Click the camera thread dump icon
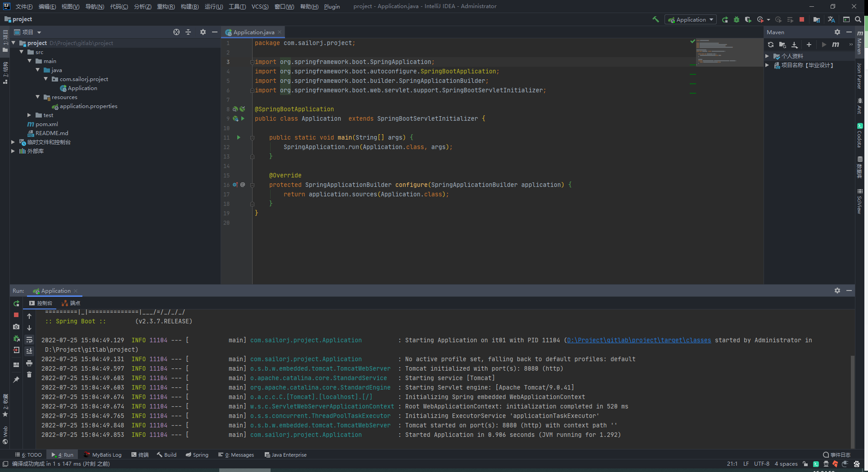Image resolution: width=868 pixels, height=472 pixels. click(16, 327)
